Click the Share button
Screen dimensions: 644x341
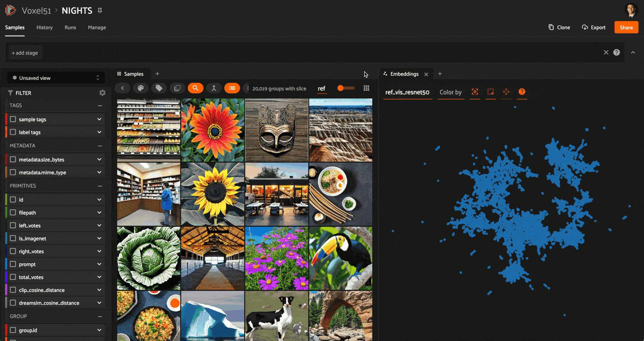tap(626, 27)
